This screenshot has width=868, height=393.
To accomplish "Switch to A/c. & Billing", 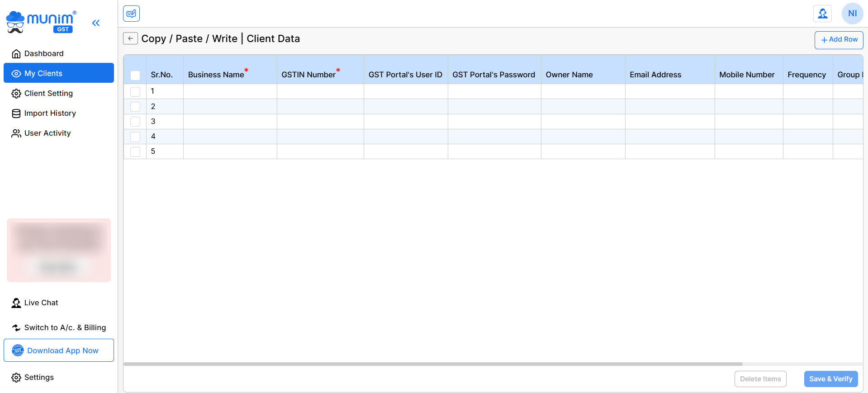I will point(65,328).
